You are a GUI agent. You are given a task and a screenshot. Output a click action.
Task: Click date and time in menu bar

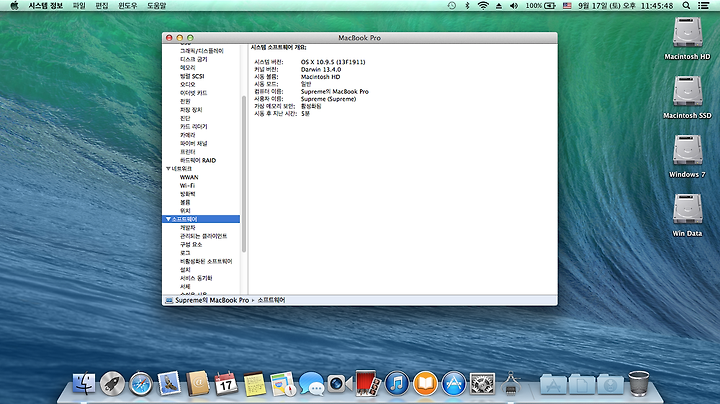click(x=625, y=6)
